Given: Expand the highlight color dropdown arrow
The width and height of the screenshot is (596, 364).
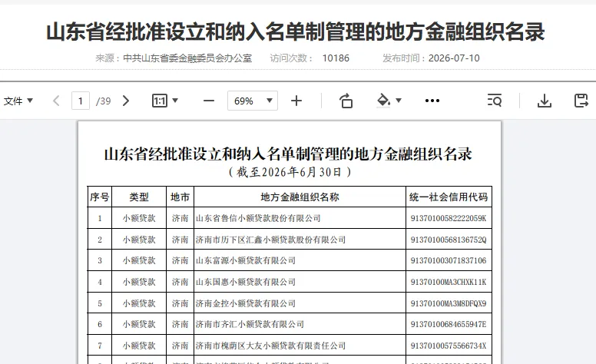Looking at the screenshot, I should (x=399, y=101).
